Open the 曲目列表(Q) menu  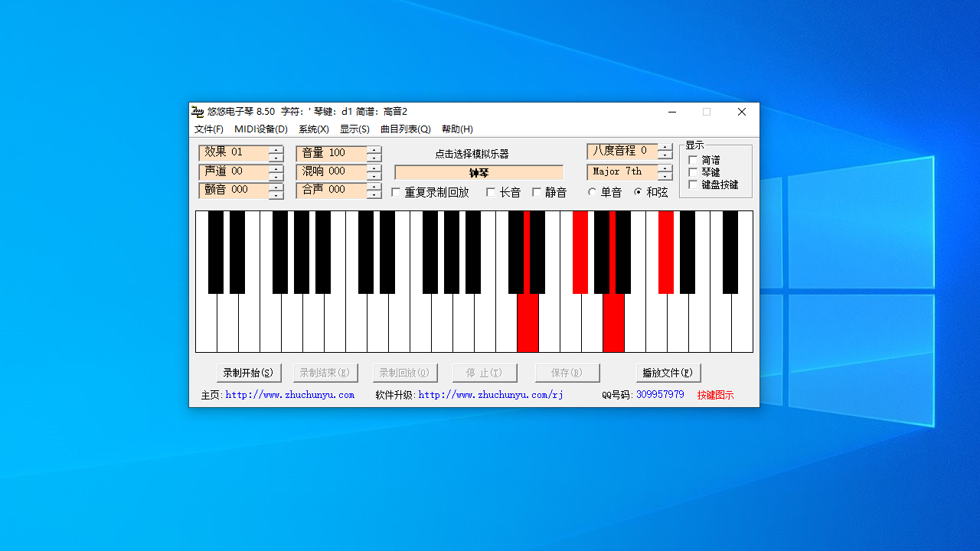406,129
